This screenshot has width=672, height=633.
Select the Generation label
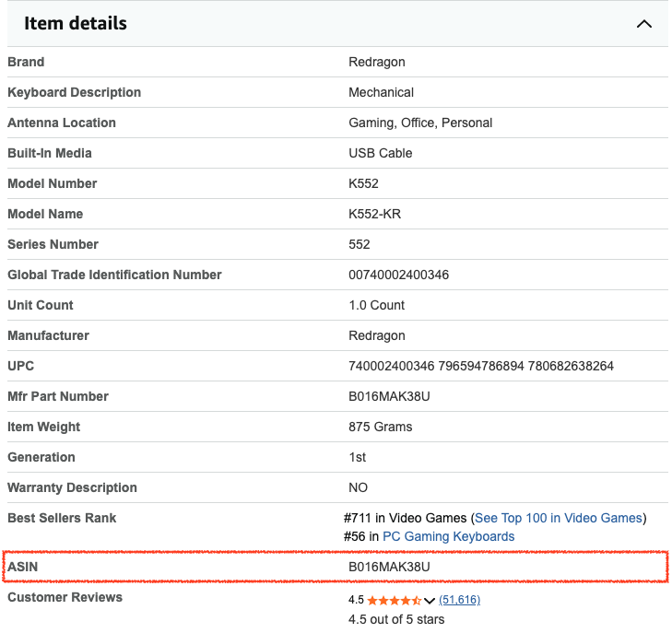[x=41, y=457]
